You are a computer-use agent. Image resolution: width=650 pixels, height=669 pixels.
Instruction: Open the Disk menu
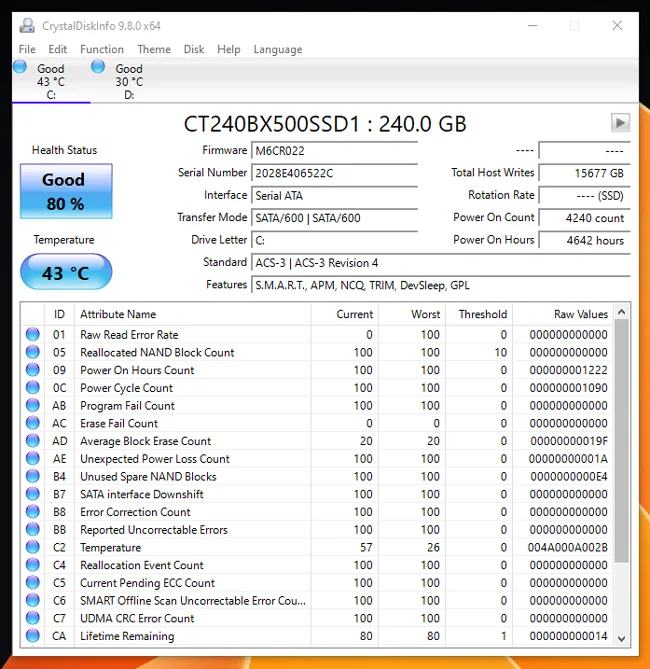tap(194, 49)
